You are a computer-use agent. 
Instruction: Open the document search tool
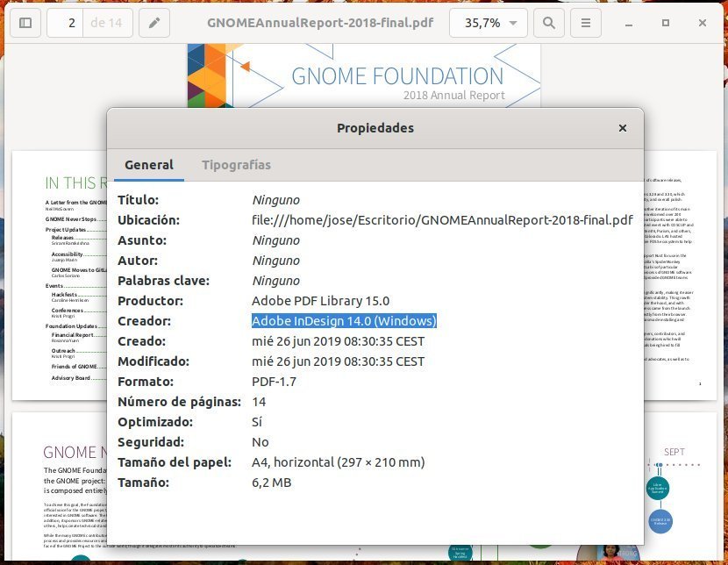coord(549,23)
